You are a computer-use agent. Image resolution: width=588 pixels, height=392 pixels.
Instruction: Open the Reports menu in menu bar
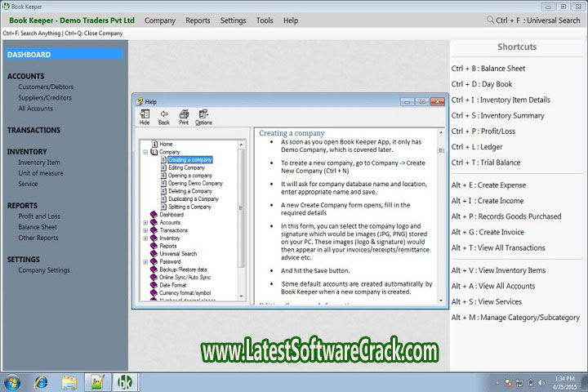point(198,20)
